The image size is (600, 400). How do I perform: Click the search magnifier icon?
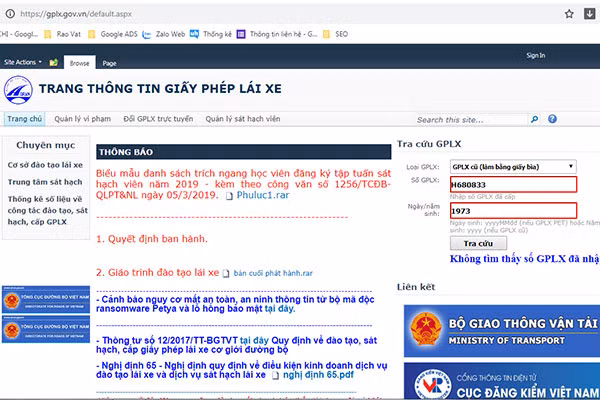click(x=535, y=119)
